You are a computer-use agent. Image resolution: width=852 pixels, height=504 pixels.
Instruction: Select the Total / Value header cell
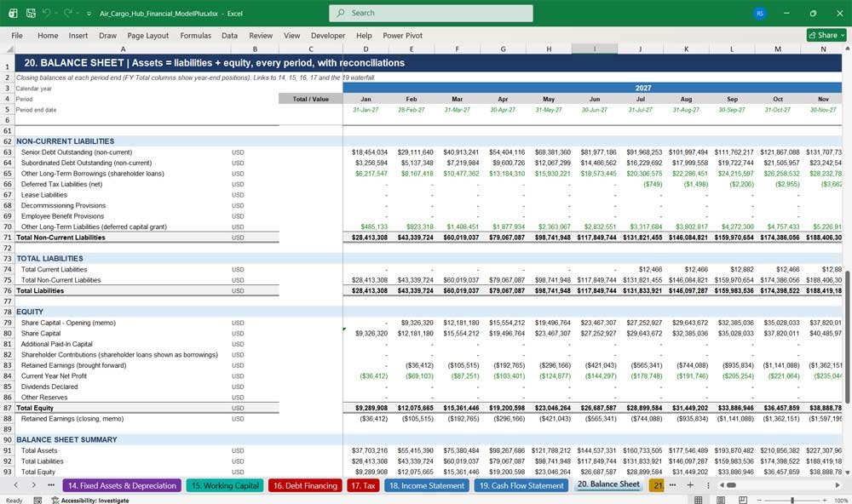click(311, 99)
